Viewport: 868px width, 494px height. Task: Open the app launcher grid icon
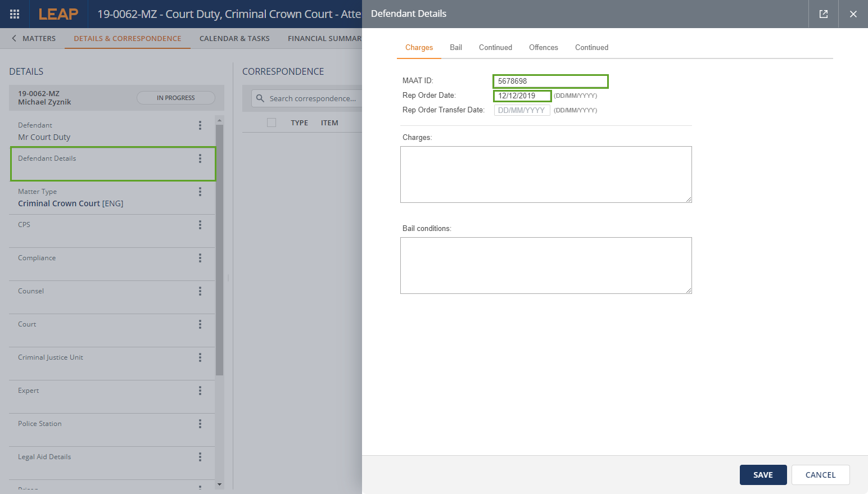pyautogui.click(x=15, y=14)
